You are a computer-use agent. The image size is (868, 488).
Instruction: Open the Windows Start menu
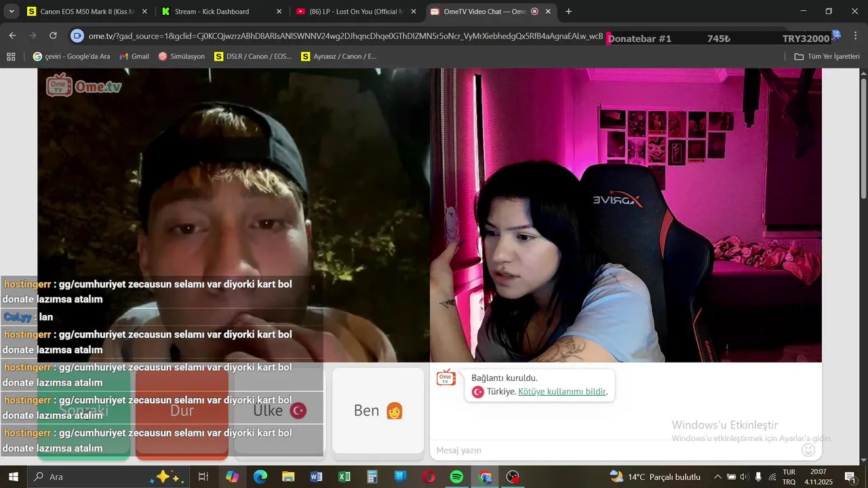pos(13,476)
